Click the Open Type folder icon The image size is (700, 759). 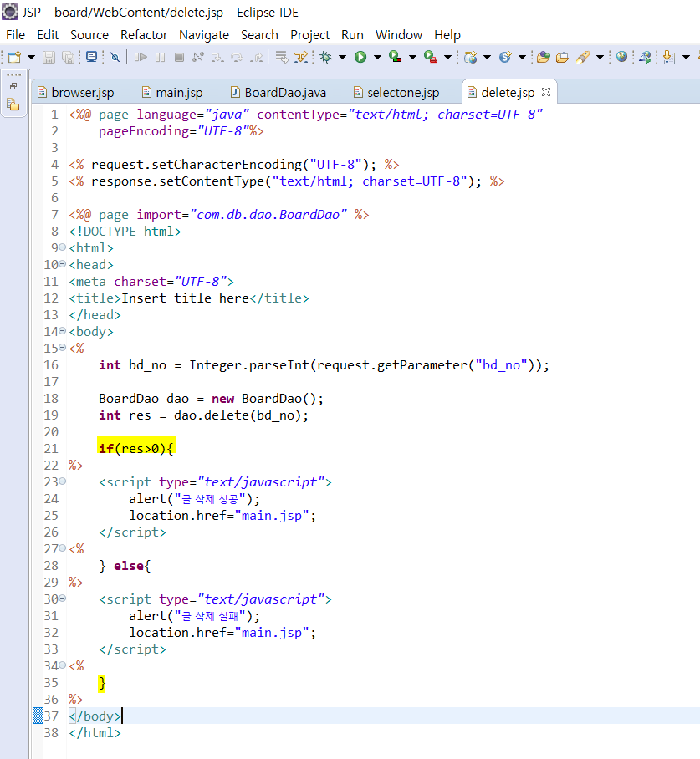[544, 57]
